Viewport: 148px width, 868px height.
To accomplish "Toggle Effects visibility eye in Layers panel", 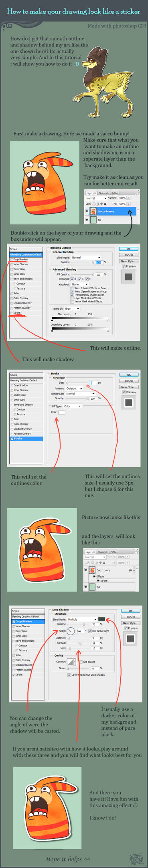I will click(x=94, y=576).
